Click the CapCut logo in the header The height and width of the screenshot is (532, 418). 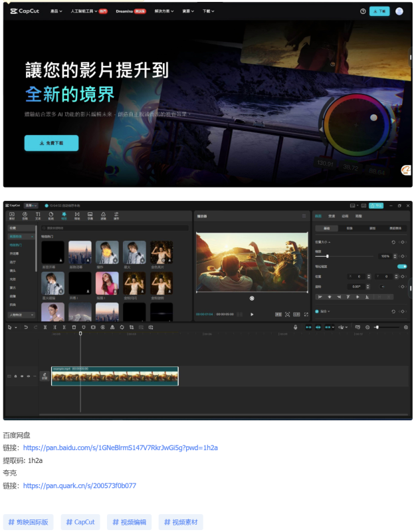(24, 11)
